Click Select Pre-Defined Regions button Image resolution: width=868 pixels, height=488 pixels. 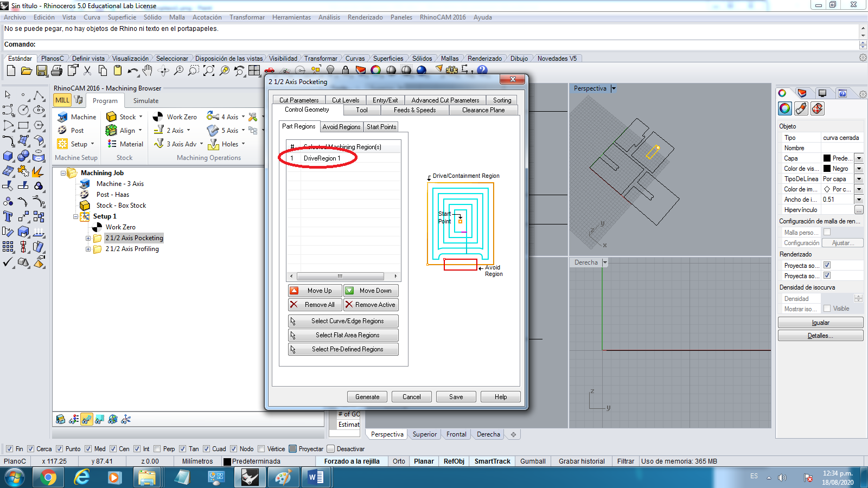(343, 349)
